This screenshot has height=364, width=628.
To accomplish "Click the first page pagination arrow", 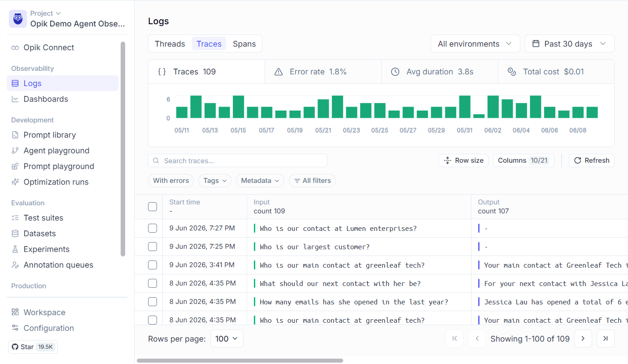I will pos(454,339).
